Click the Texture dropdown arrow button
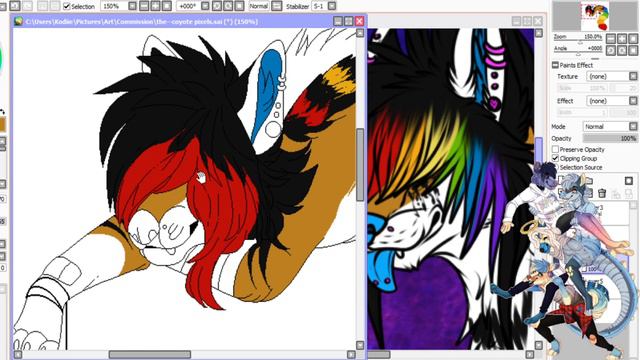 click(x=633, y=76)
